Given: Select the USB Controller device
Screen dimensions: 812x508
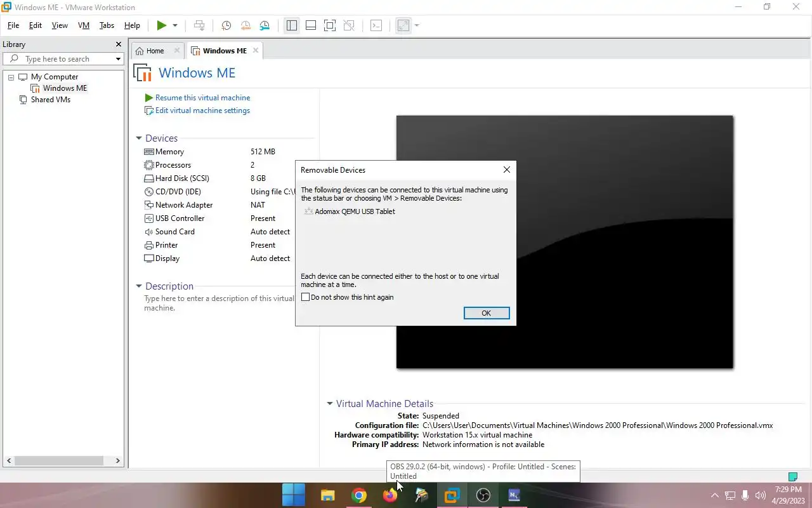Looking at the screenshot, I should pyautogui.click(x=219, y=218).
